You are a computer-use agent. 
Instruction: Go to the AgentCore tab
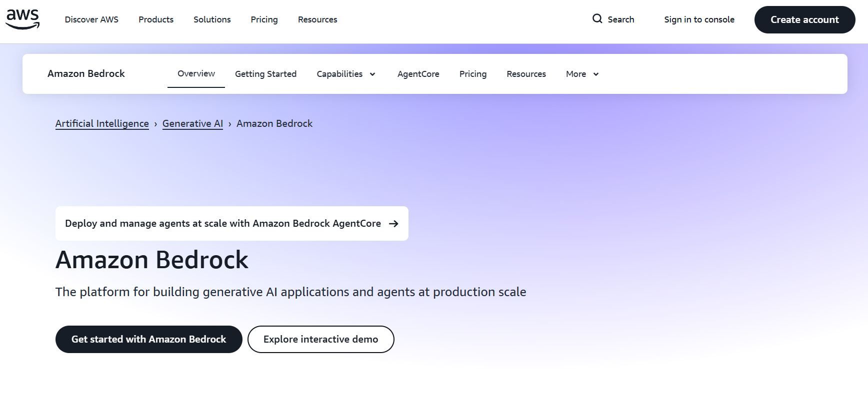418,74
